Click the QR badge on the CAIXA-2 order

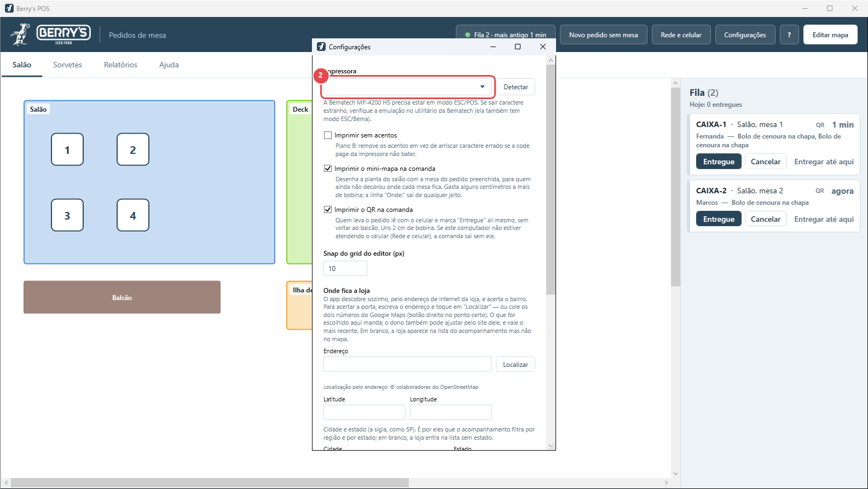(x=819, y=191)
